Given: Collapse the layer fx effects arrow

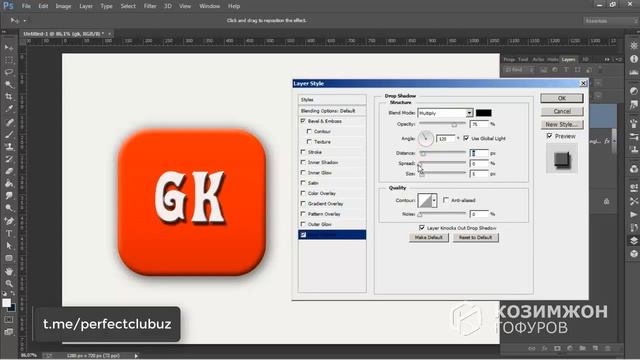Looking at the screenshot, I should [x=614, y=141].
